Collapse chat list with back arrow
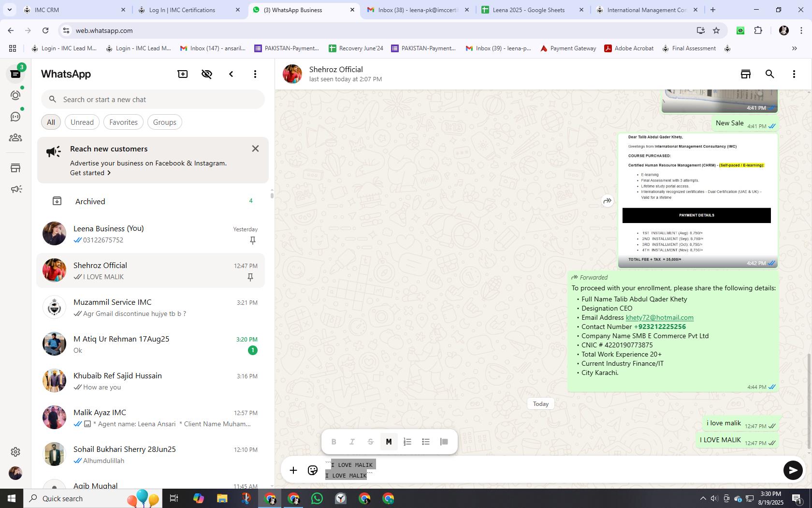This screenshot has width=812, height=508. [231, 74]
